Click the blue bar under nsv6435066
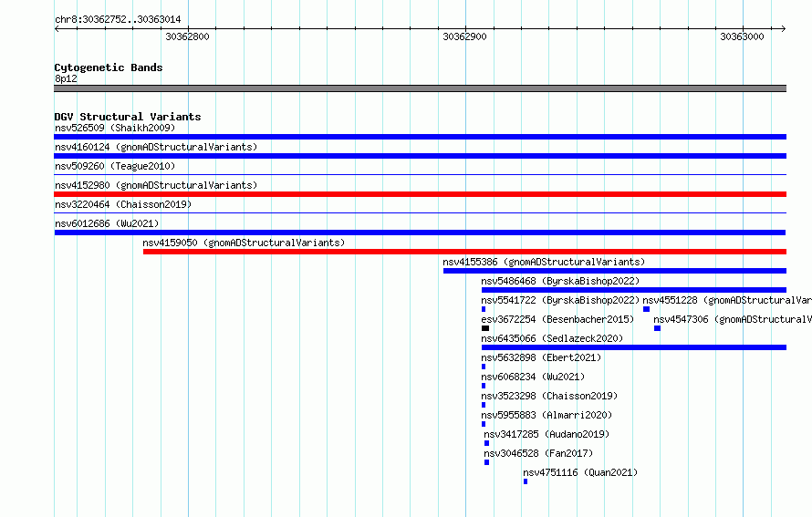 [x=634, y=347]
